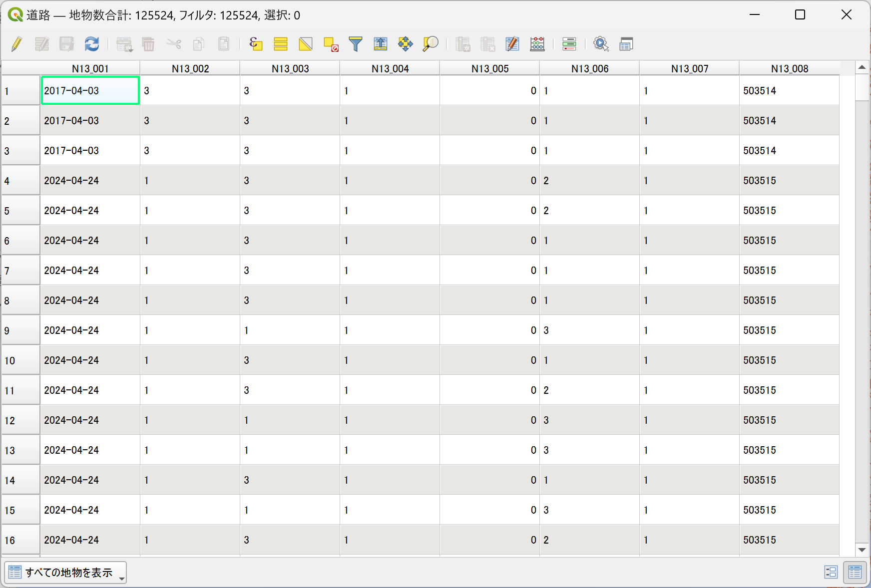Select all features in table
The image size is (871, 588).
281,44
